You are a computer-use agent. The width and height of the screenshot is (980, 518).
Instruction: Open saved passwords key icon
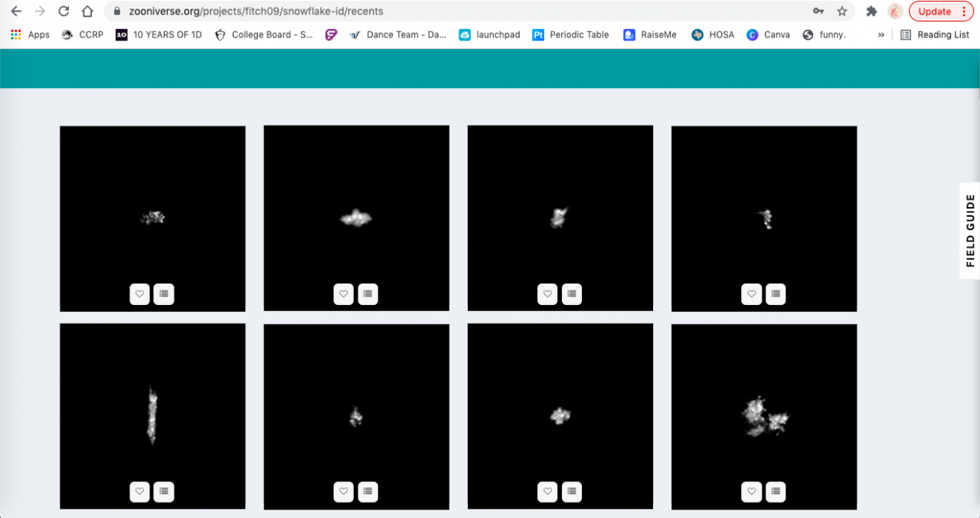[x=818, y=11]
